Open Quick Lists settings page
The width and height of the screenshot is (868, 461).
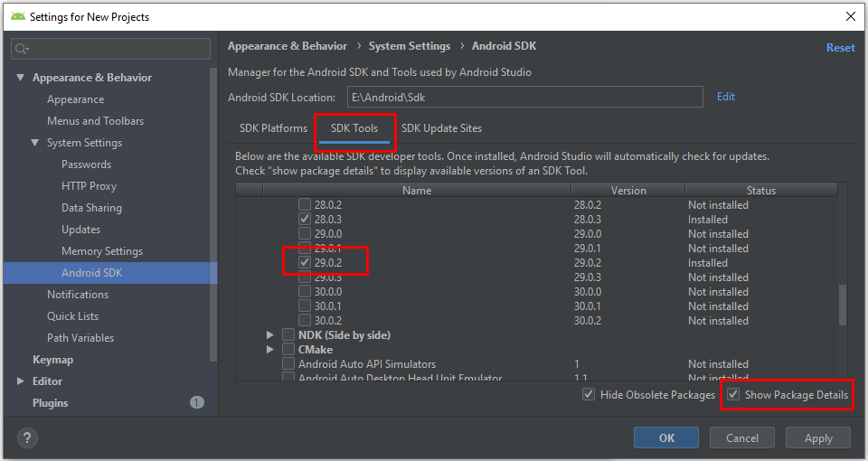point(72,316)
